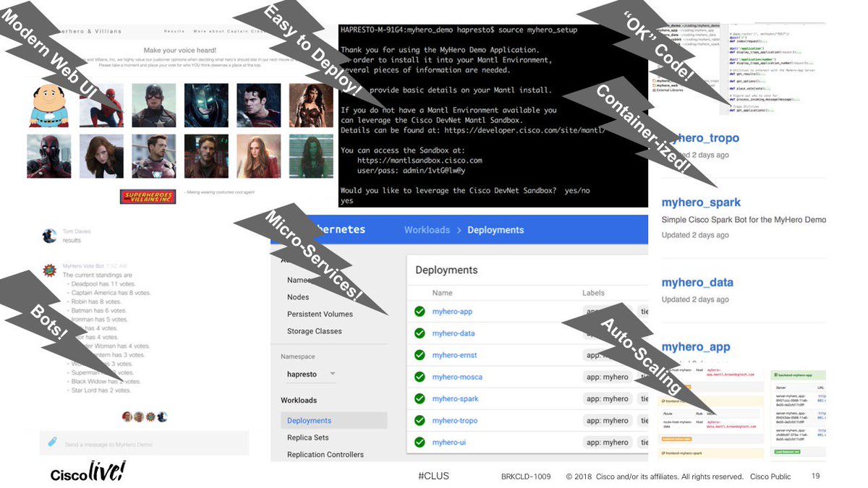The width and height of the screenshot is (868, 488).
Task: Select Deployments under Workloads in sidebar
Action: (333, 421)
